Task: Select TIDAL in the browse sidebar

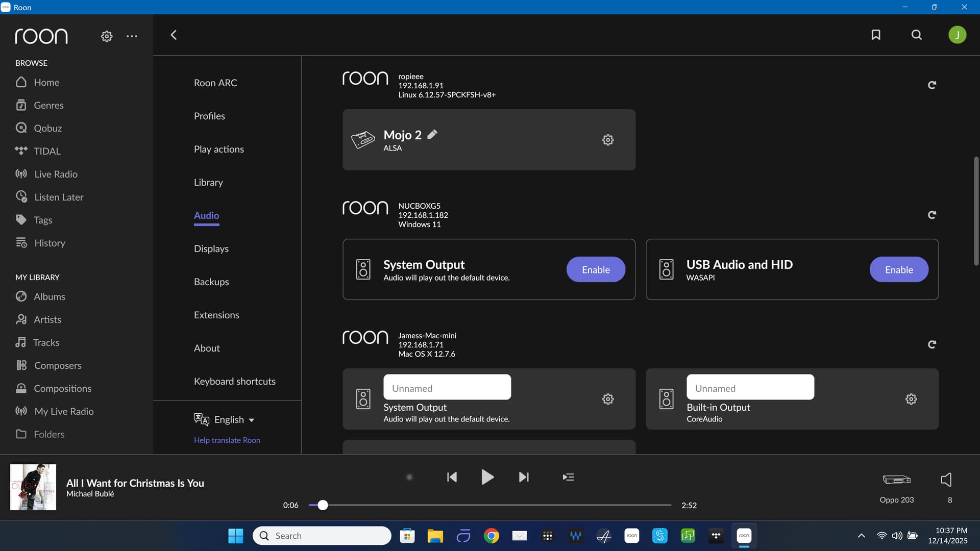Action: (47, 151)
